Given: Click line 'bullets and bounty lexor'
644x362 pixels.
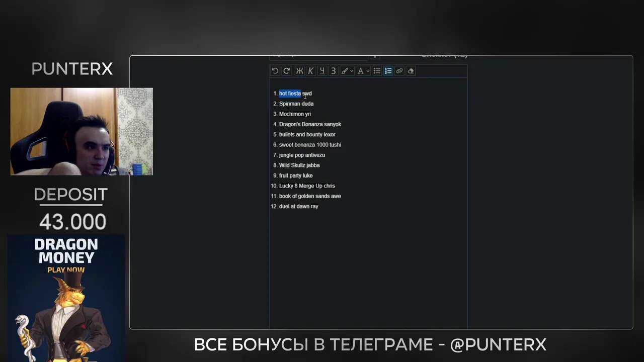Looking at the screenshot, I should (307, 135).
